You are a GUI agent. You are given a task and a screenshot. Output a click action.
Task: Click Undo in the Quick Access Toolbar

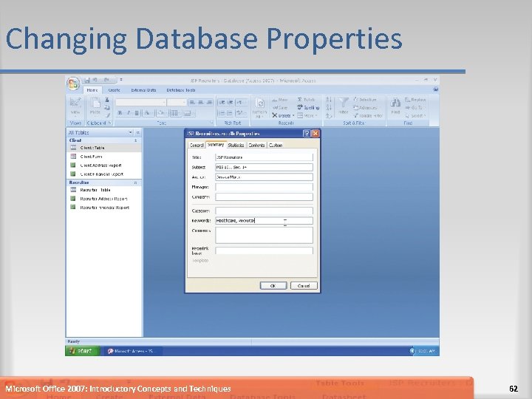(95, 80)
